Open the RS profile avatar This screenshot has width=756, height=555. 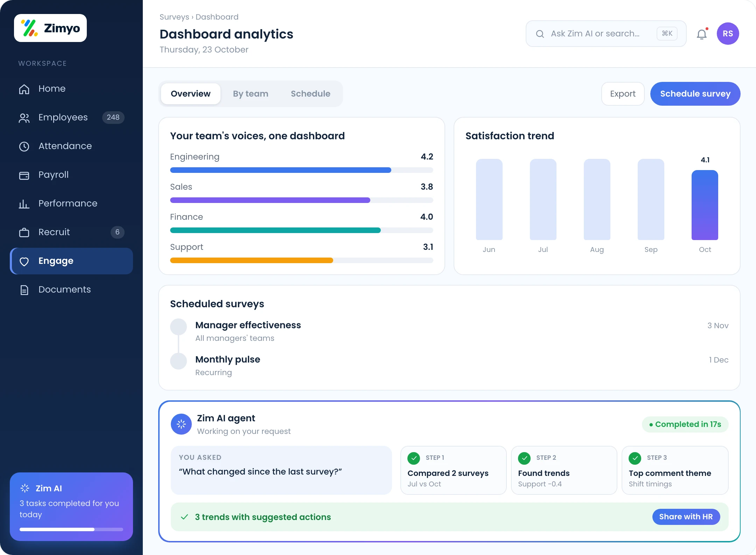click(728, 34)
